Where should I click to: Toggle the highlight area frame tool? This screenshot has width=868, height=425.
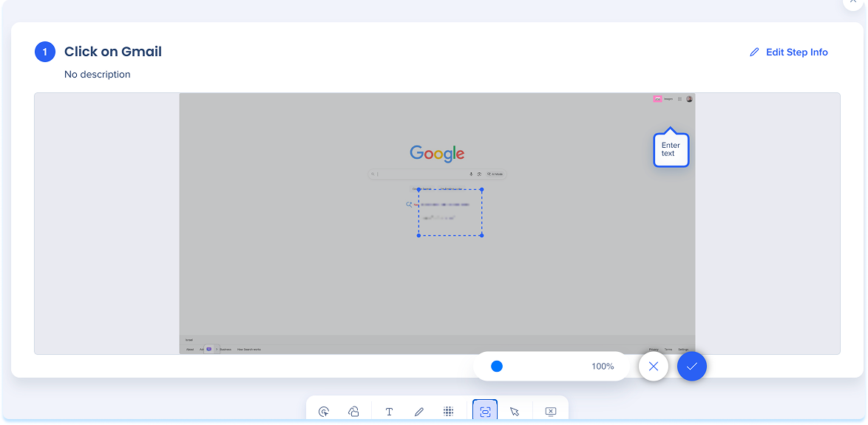pos(485,412)
